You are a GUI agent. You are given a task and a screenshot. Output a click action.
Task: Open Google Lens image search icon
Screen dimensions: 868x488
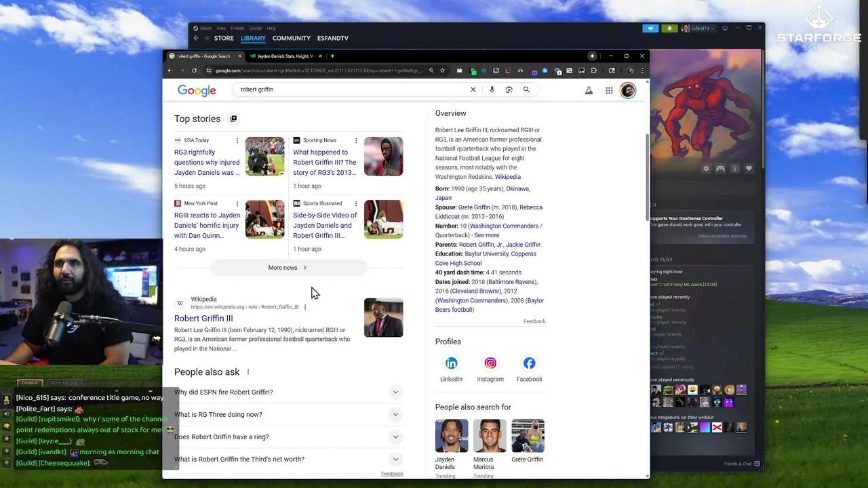click(509, 89)
